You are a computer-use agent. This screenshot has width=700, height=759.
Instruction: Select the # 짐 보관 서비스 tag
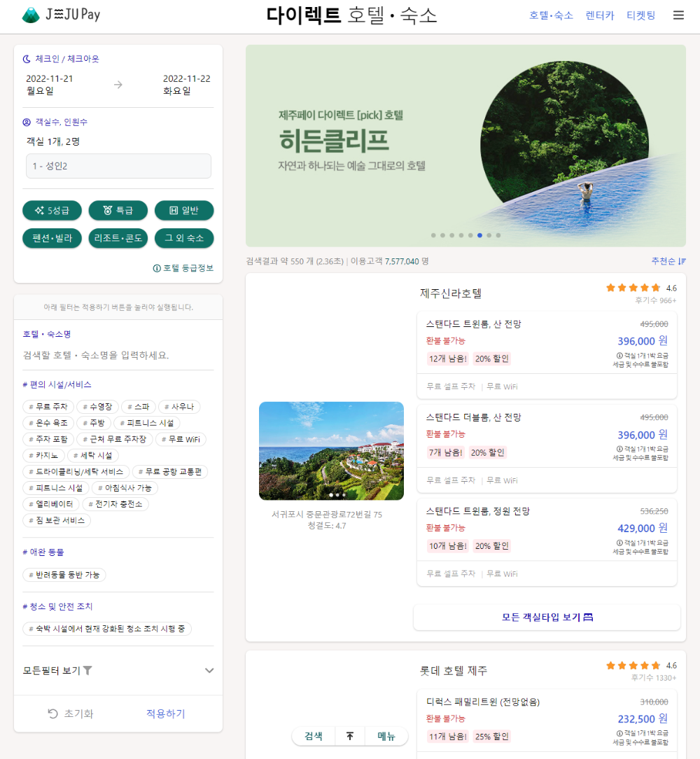tap(57, 520)
